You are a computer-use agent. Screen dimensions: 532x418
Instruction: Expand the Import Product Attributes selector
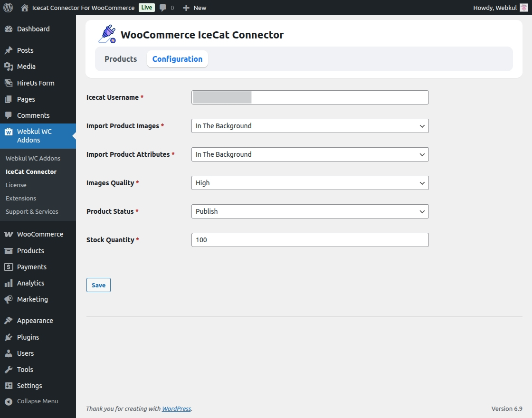309,154
